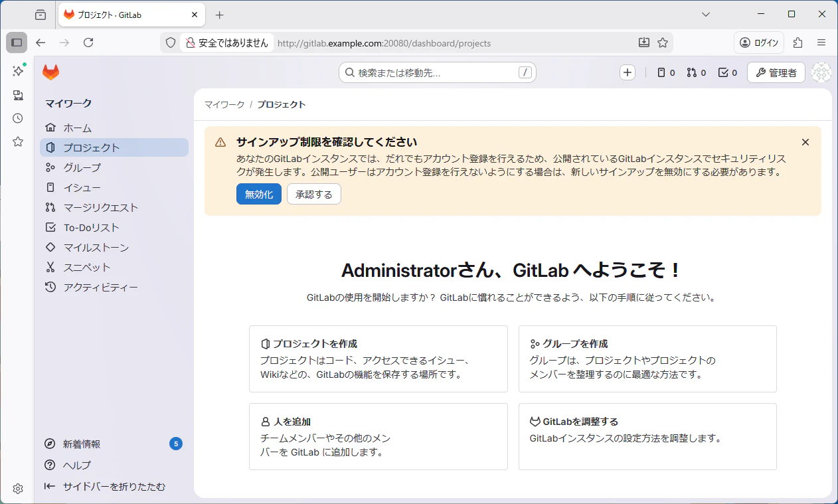Open スニペット in sidebar
The height and width of the screenshot is (504, 838).
click(114, 267)
